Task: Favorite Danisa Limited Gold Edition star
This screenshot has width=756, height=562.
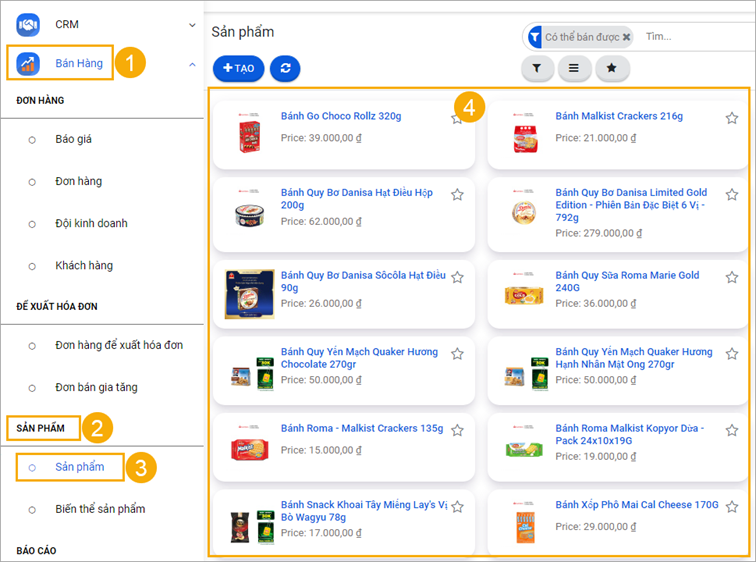Action: (731, 195)
